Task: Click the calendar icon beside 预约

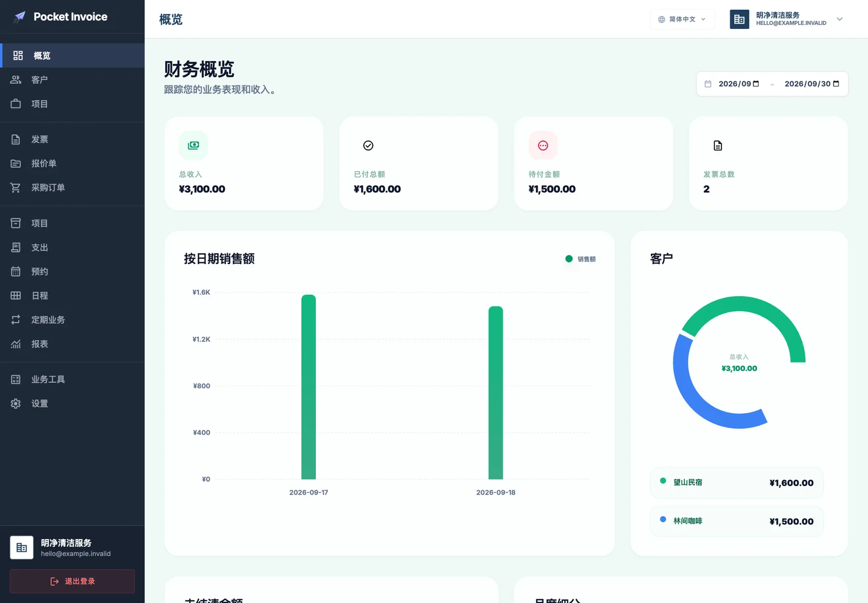Action: [x=16, y=271]
